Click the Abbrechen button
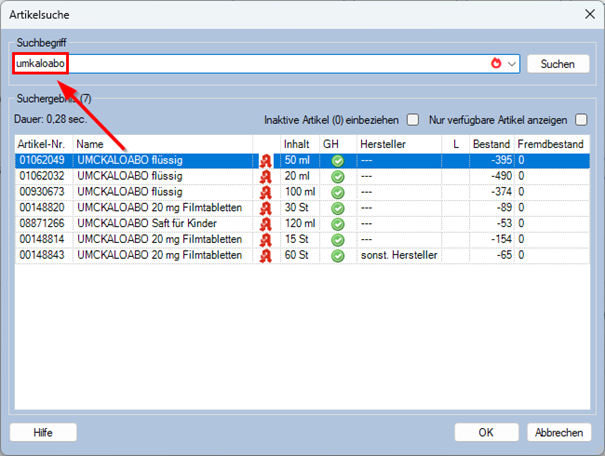The width and height of the screenshot is (605, 456). (559, 432)
